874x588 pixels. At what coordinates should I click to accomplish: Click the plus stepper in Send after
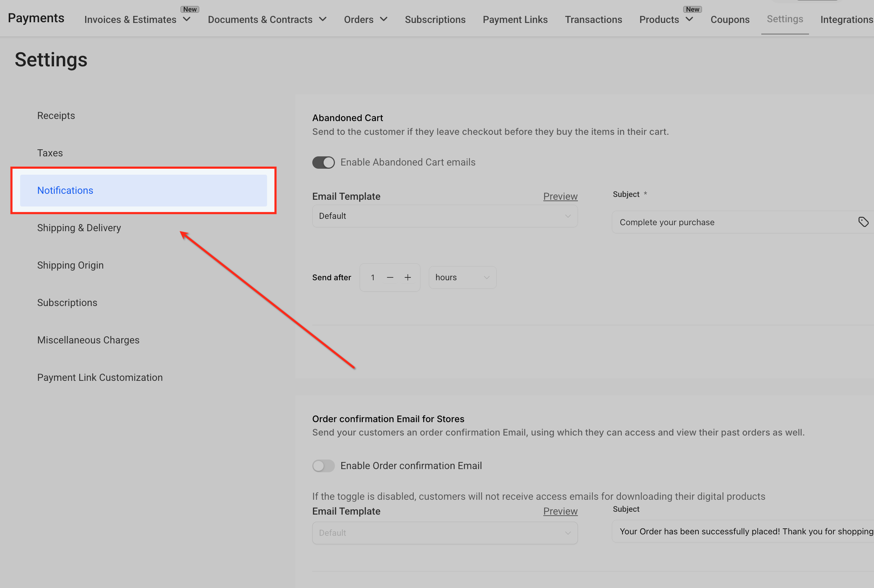(408, 277)
